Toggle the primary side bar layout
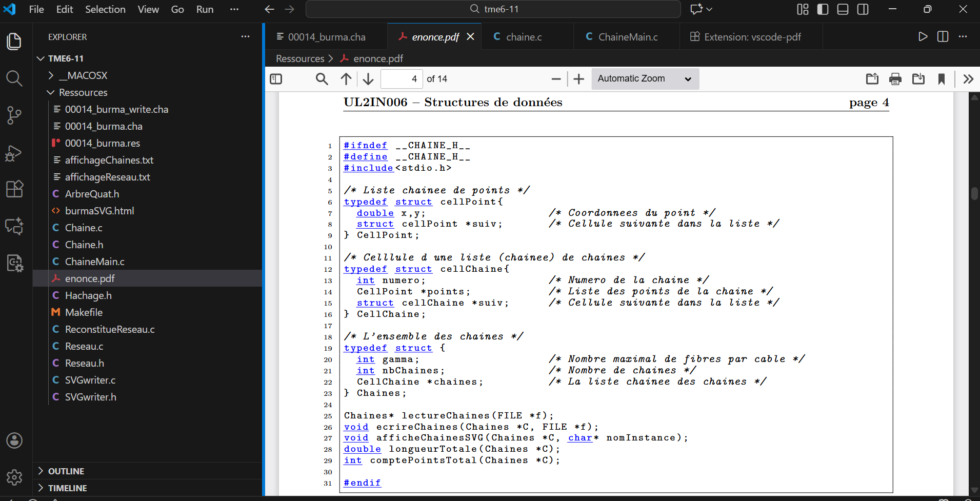980x501 pixels. tap(823, 9)
